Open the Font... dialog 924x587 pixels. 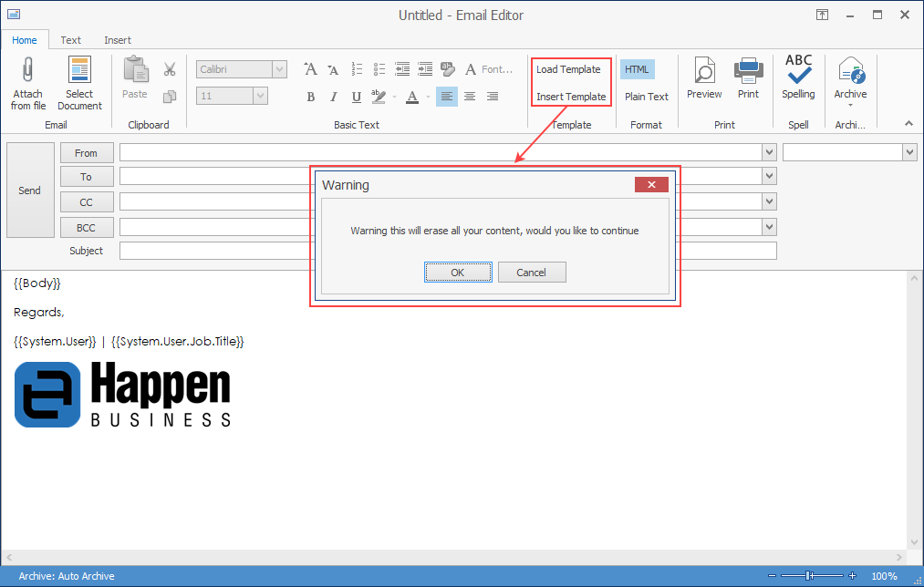coord(489,69)
